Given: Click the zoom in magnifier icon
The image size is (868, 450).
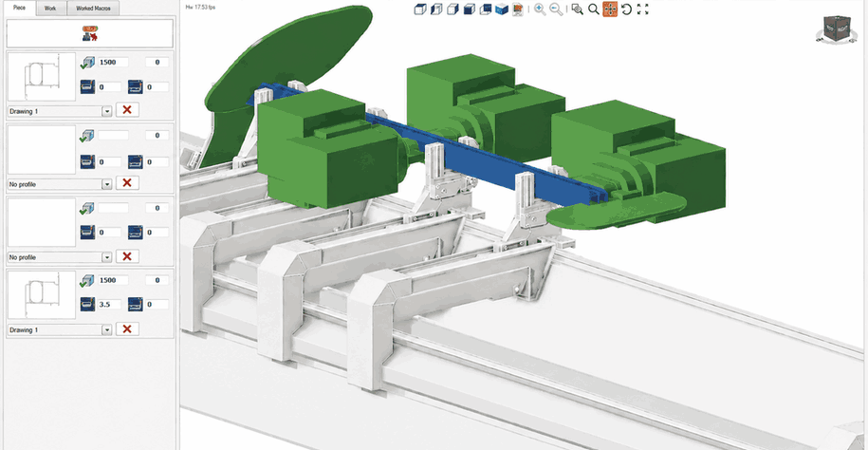Looking at the screenshot, I should 540,9.
